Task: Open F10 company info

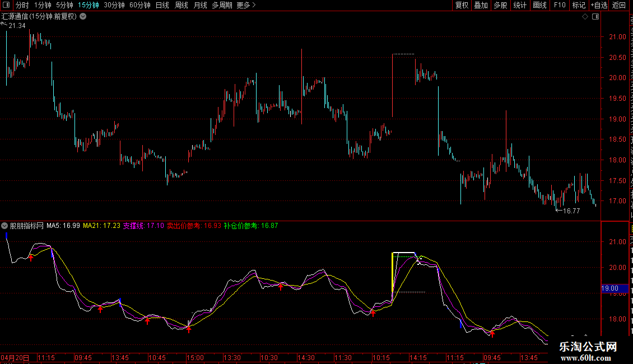Action: [x=560, y=5]
